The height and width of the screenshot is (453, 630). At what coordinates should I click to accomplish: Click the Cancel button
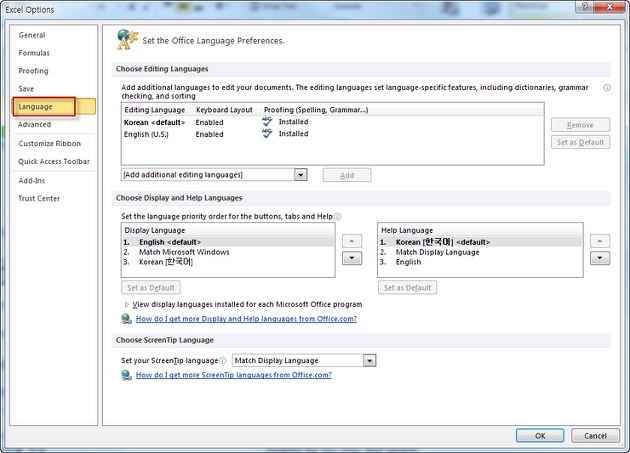click(595, 436)
